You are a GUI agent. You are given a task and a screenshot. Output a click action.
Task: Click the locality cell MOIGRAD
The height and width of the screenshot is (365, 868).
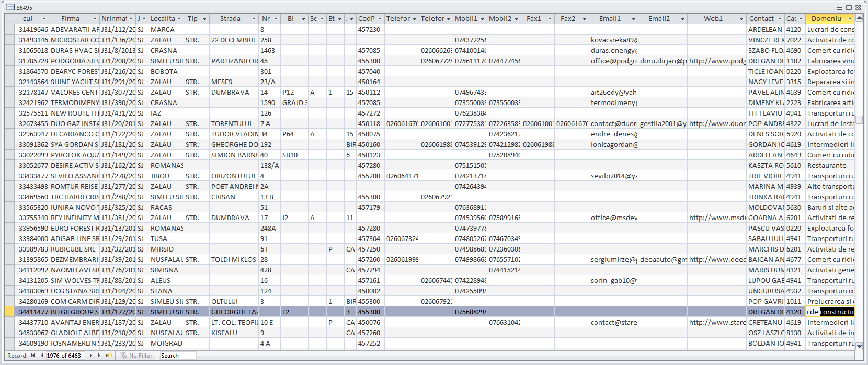tap(166, 344)
